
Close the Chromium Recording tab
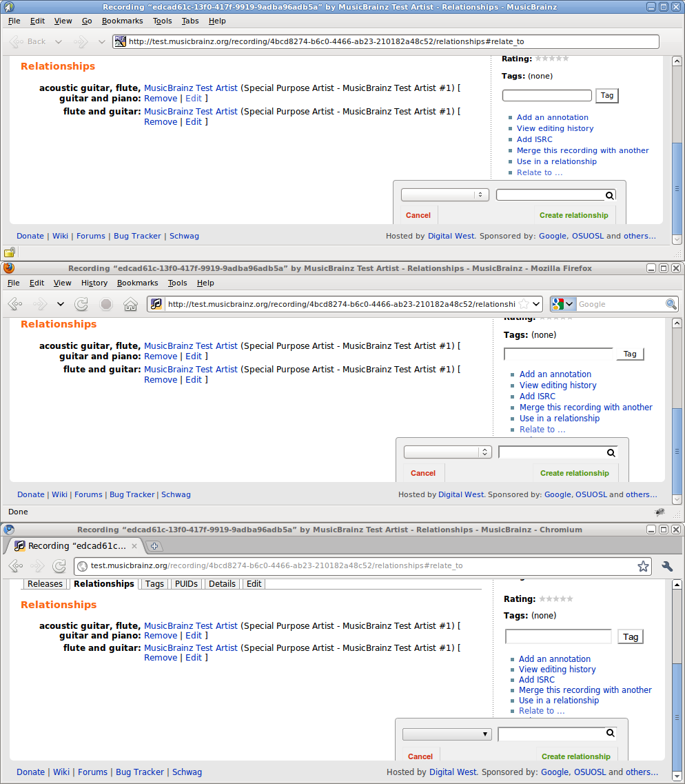(134, 546)
